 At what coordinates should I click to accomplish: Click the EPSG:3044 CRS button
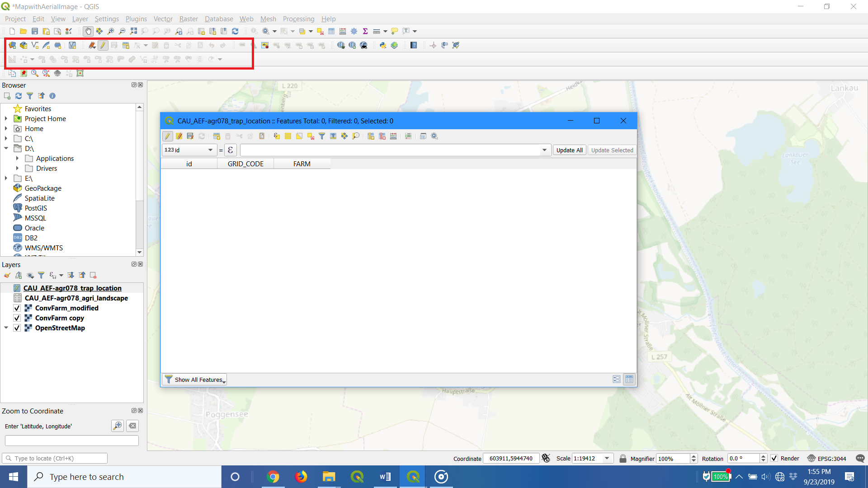pyautogui.click(x=827, y=458)
